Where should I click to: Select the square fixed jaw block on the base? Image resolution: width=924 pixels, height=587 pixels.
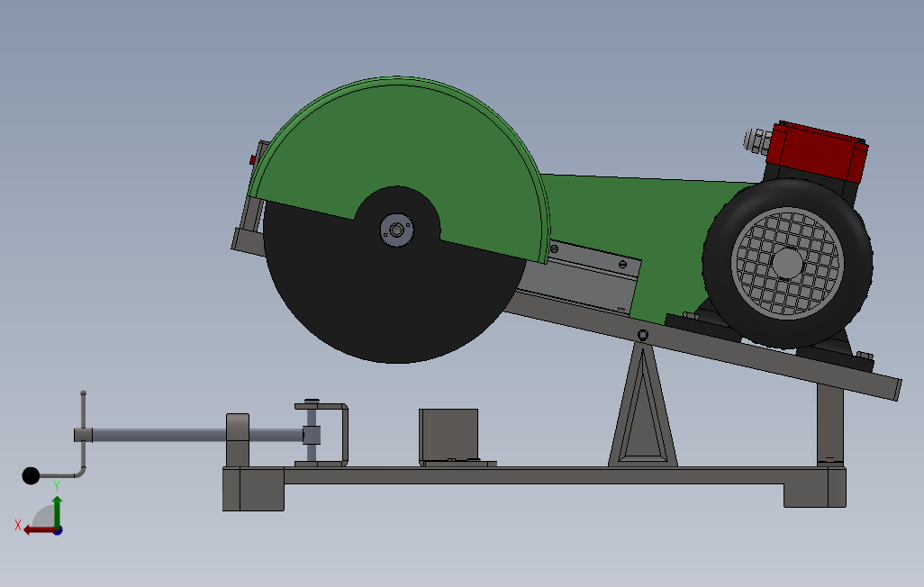448,435
